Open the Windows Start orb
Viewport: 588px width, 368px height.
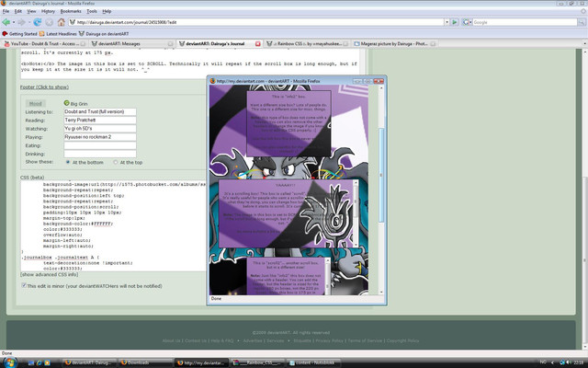(10, 362)
